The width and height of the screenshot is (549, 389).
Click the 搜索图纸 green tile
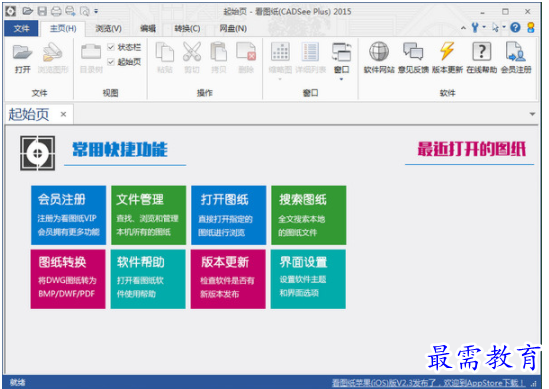click(308, 215)
